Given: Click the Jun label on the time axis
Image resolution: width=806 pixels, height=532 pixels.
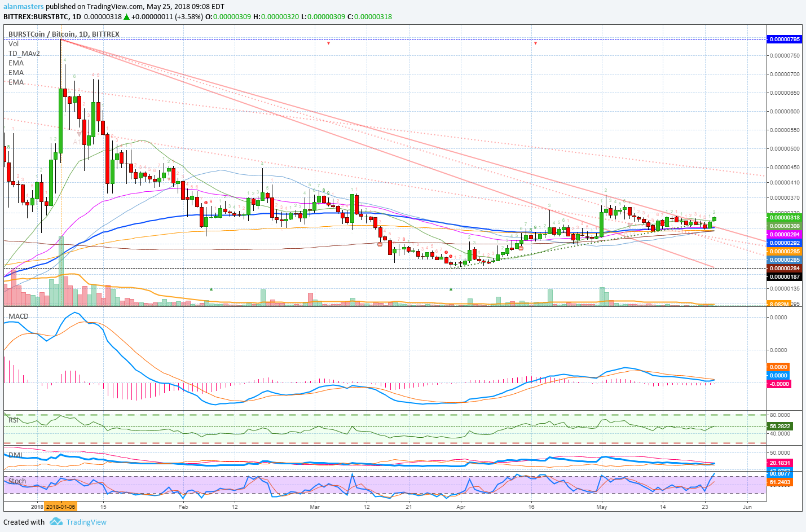Looking at the screenshot, I should [747, 507].
